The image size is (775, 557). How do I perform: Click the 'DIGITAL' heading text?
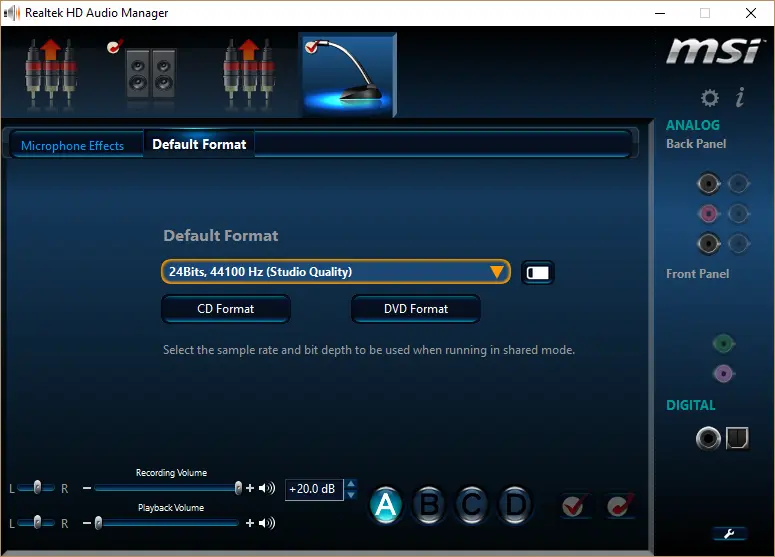pos(690,405)
